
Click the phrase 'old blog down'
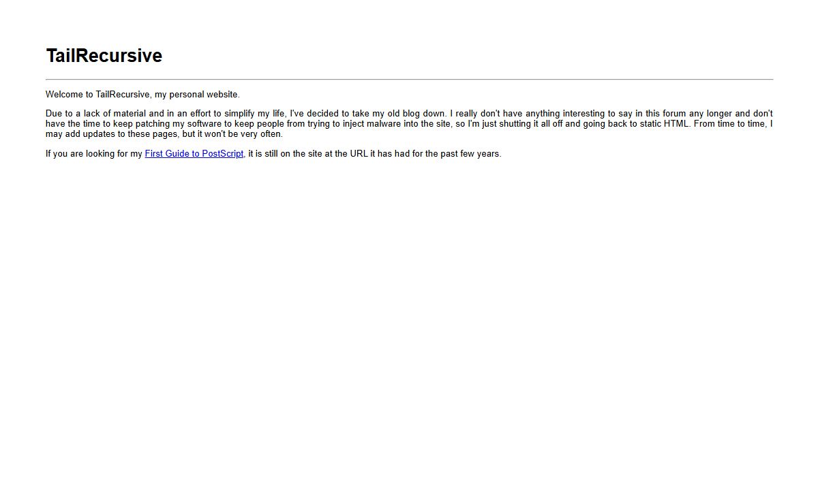click(x=417, y=113)
